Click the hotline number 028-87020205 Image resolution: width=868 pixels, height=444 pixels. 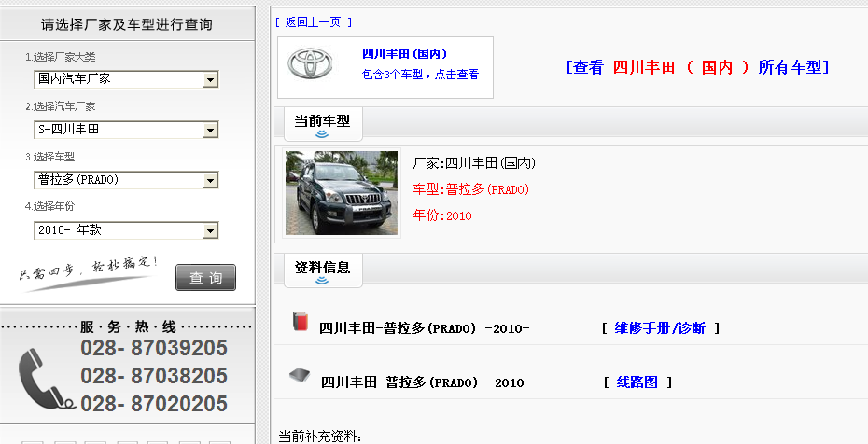click(x=154, y=404)
